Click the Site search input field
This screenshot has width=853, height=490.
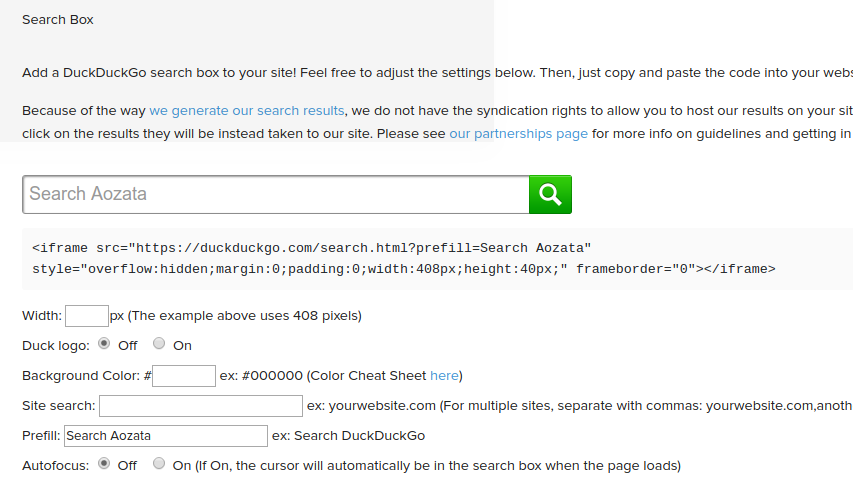click(x=201, y=406)
